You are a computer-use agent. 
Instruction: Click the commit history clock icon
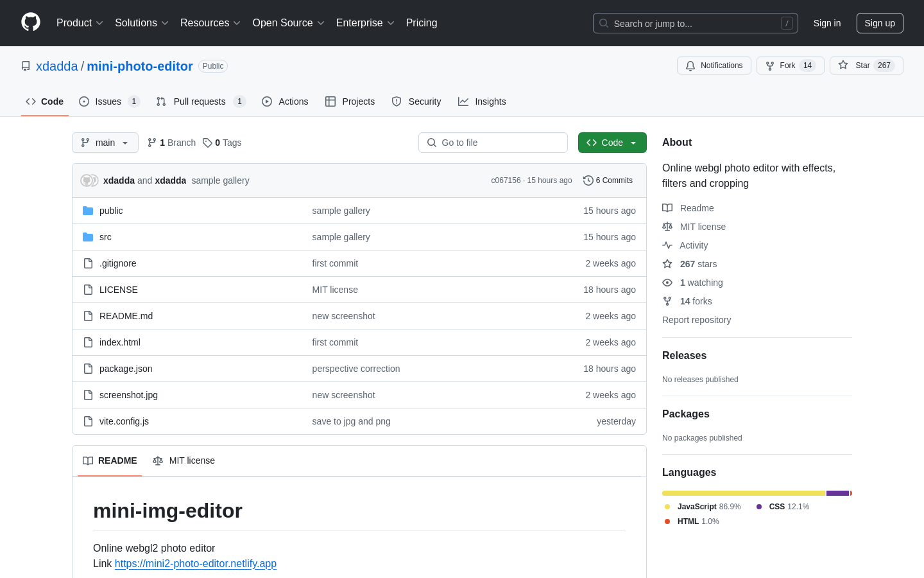point(588,180)
